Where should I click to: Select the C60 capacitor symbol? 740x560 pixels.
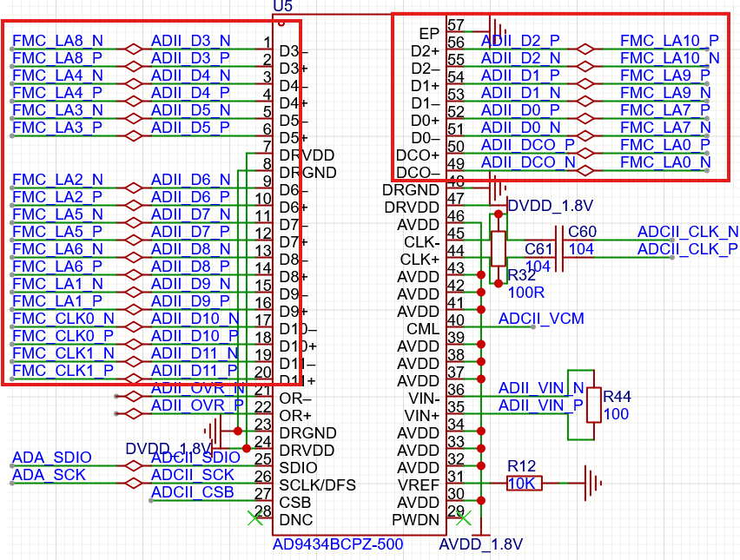pyautogui.click(x=561, y=240)
